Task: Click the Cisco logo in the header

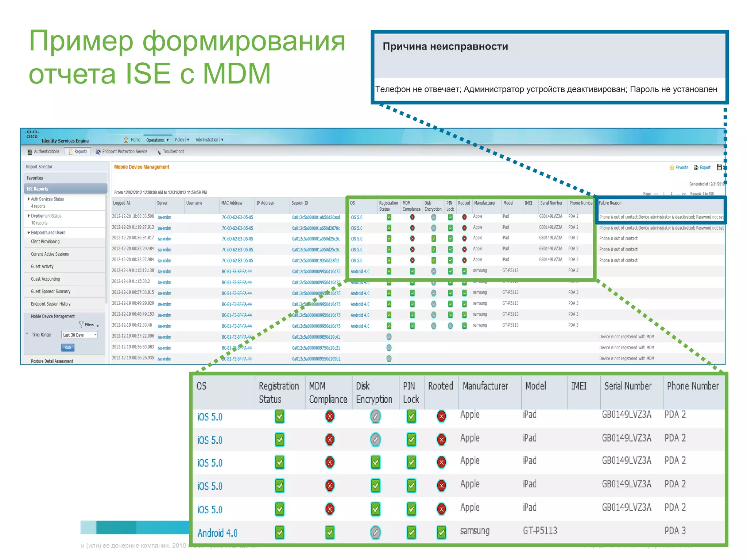Action: 32,134
